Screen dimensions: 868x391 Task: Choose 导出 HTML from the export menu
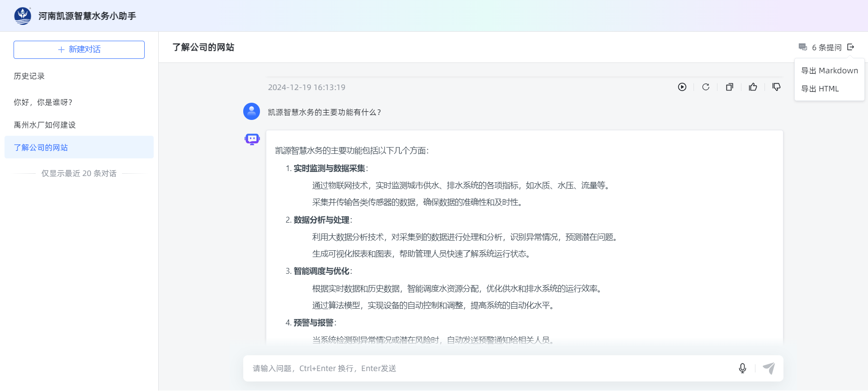pyautogui.click(x=830, y=89)
